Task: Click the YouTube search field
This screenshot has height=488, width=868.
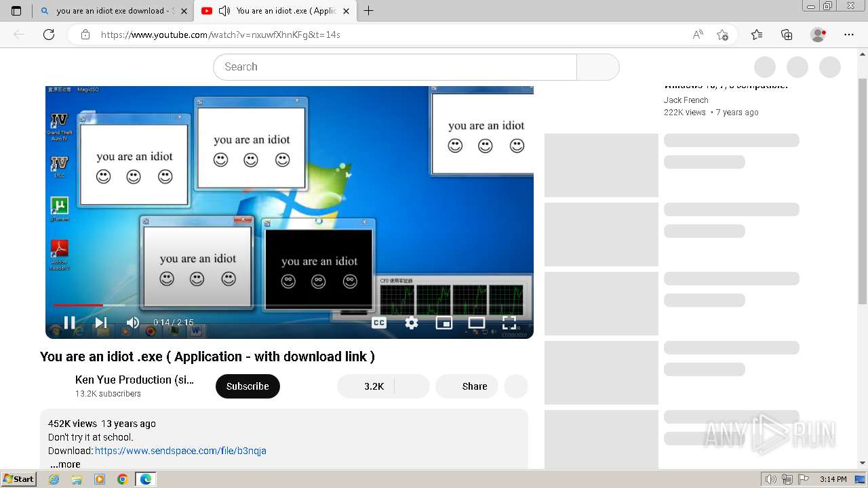Action: [x=395, y=67]
